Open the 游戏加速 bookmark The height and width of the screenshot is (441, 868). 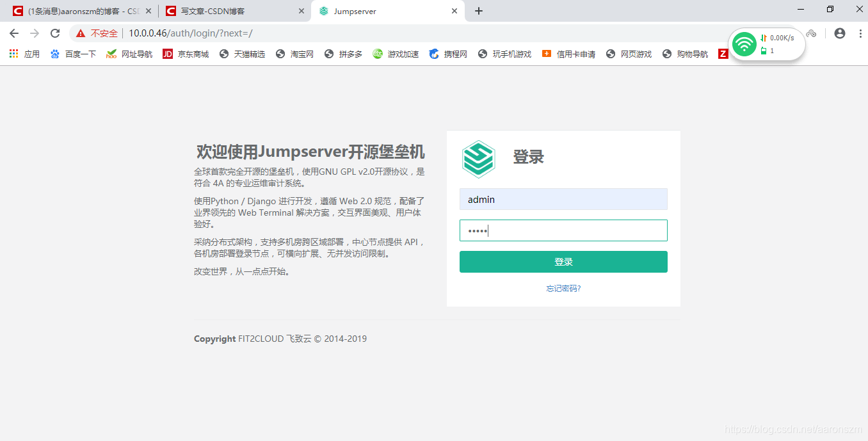[x=396, y=54]
